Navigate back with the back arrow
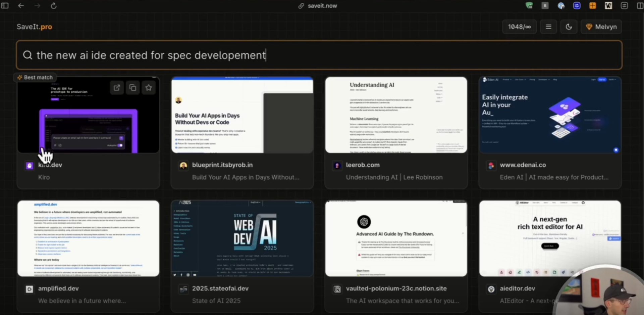The image size is (644, 315). (x=21, y=6)
